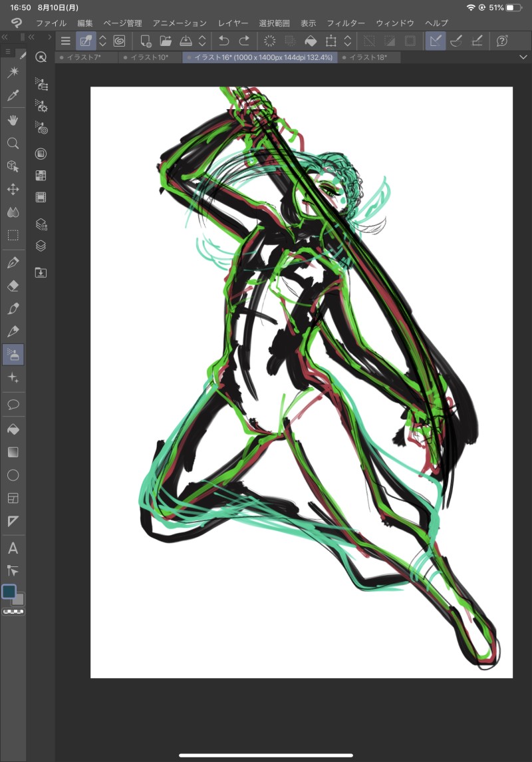The width and height of the screenshot is (532, 762).
Task: Select the highlighted Airbrush tool
Action: (13, 355)
